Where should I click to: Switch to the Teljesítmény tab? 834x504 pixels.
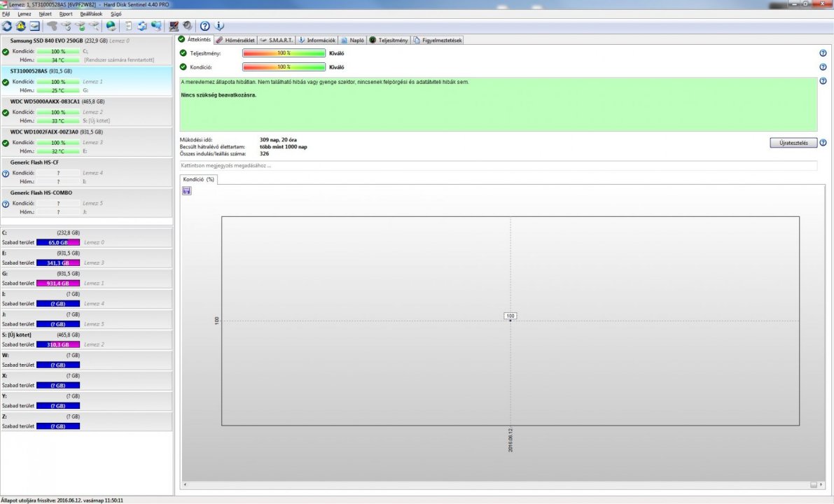pos(389,40)
